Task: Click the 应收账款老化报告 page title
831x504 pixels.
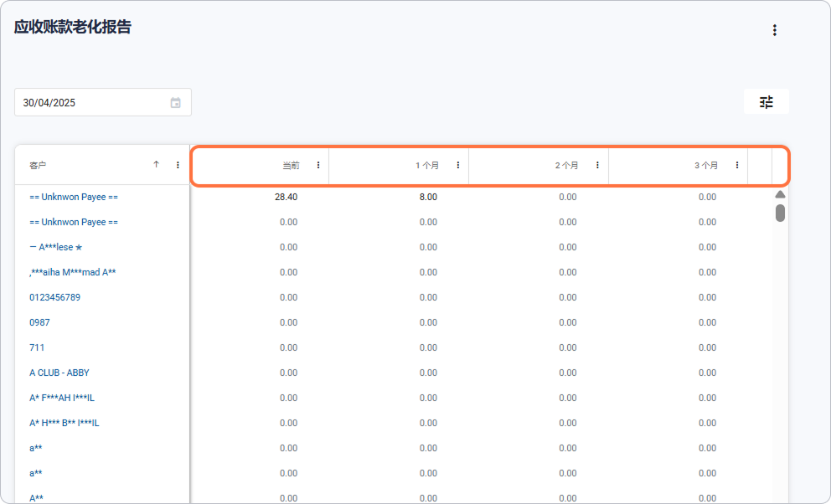Action: click(x=73, y=27)
